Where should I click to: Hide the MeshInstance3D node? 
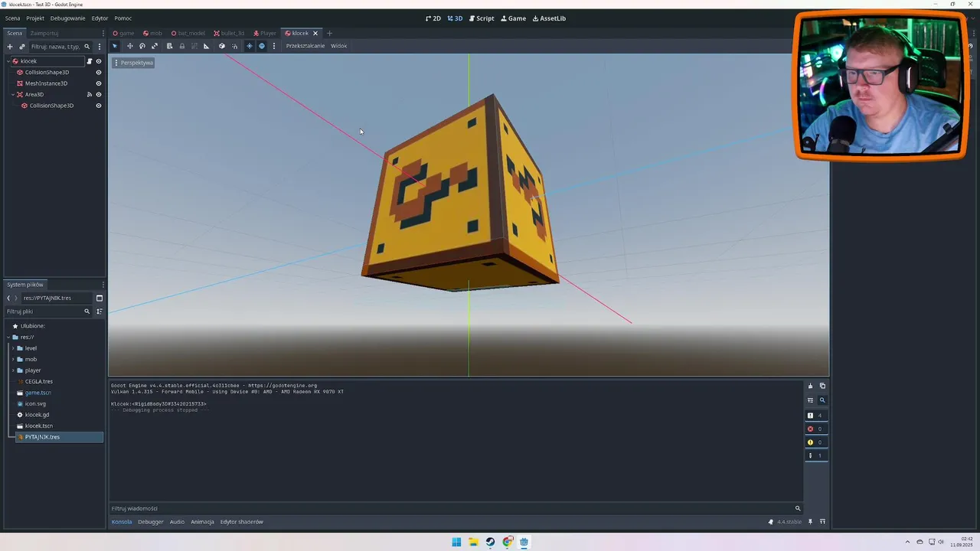coord(98,83)
